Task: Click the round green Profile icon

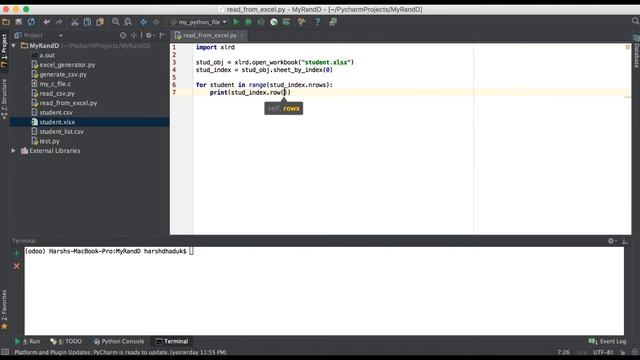Action: (x=274, y=22)
